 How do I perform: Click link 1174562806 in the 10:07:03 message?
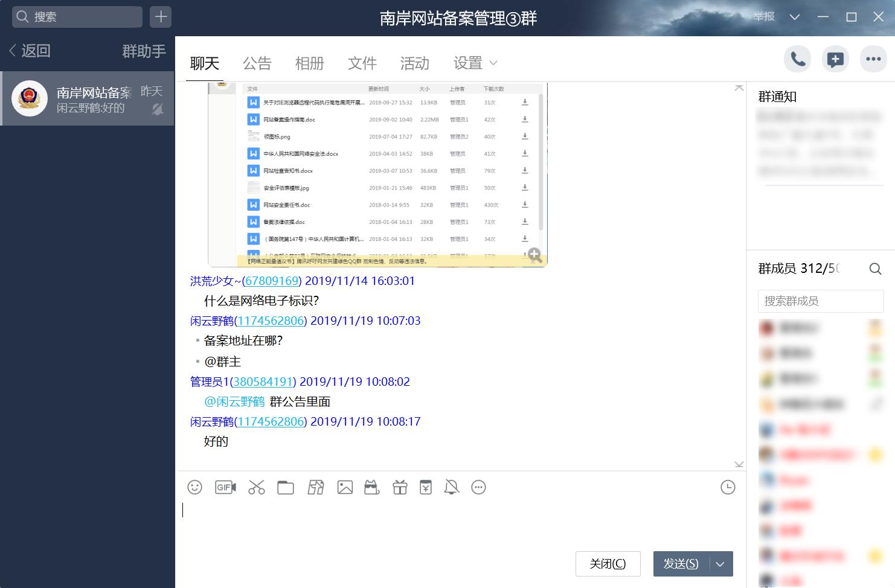pyautogui.click(x=271, y=321)
